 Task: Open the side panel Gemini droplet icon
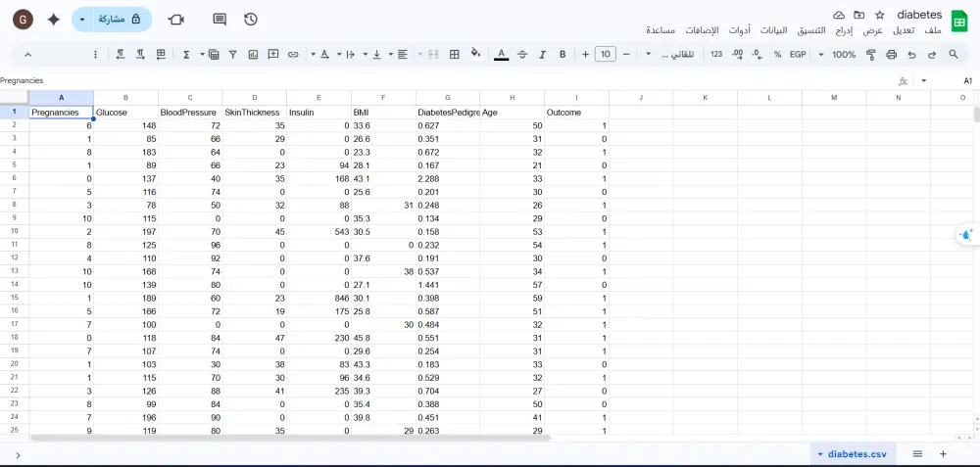click(966, 235)
